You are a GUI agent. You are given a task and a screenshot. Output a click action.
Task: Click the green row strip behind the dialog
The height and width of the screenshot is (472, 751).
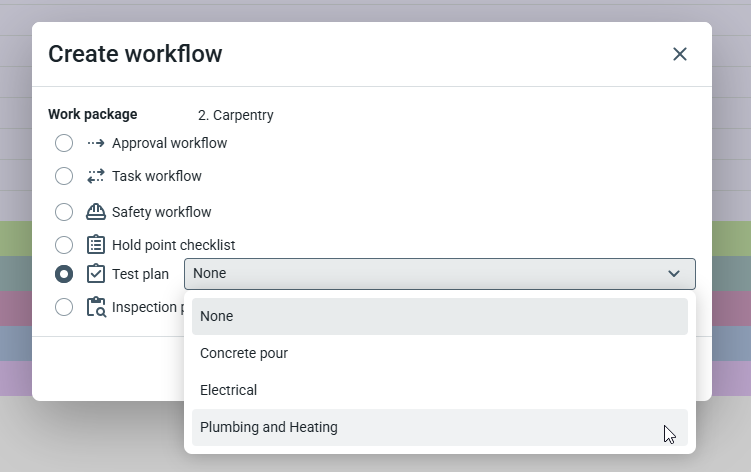(730, 238)
